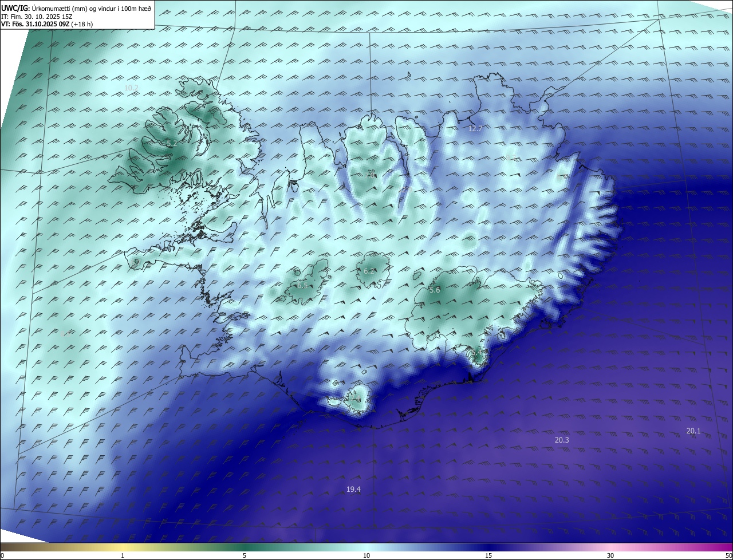
Task: Click the colorbar tick label 10
Action: (x=366, y=556)
